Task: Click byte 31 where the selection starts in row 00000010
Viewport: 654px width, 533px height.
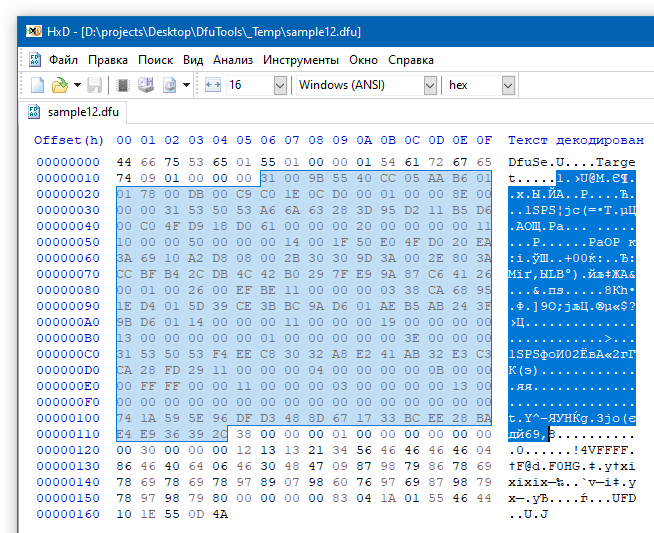Action: click(x=268, y=178)
